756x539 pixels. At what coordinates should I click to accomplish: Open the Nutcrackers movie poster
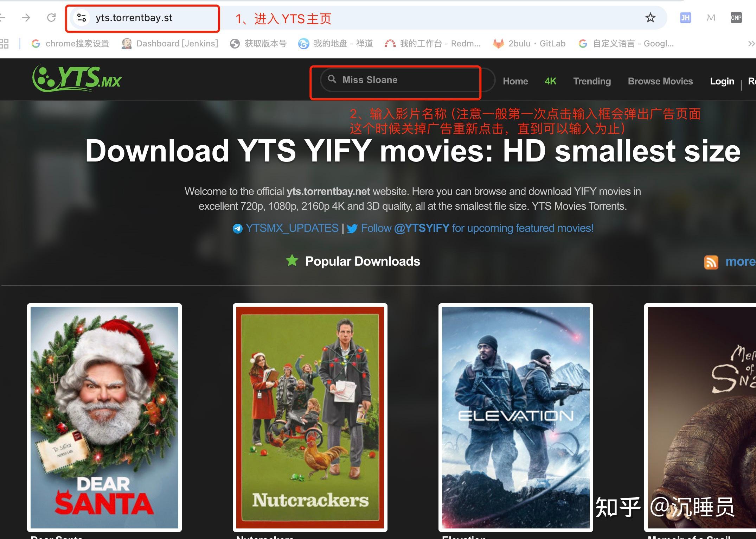(310, 418)
